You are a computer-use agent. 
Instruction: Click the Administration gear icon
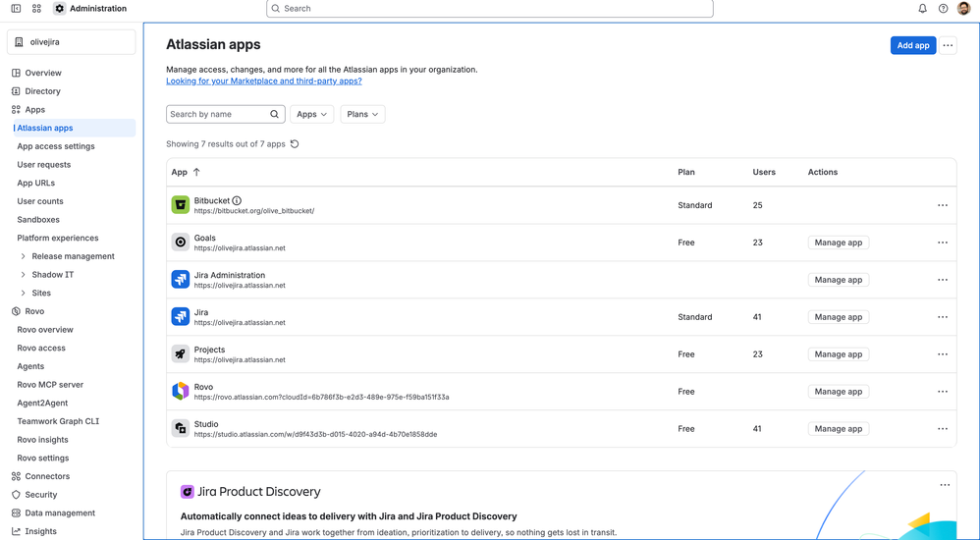[59, 9]
